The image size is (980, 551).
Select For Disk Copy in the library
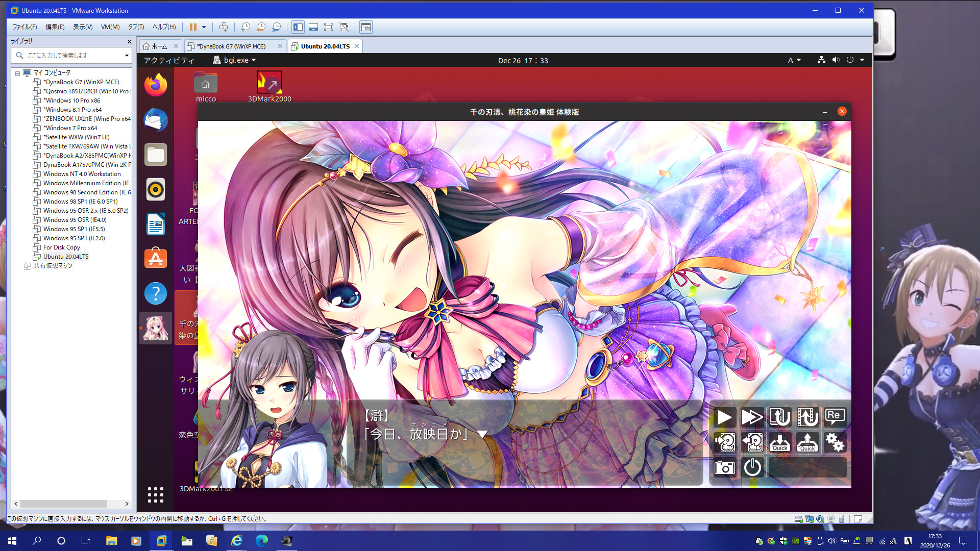pyautogui.click(x=62, y=247)
